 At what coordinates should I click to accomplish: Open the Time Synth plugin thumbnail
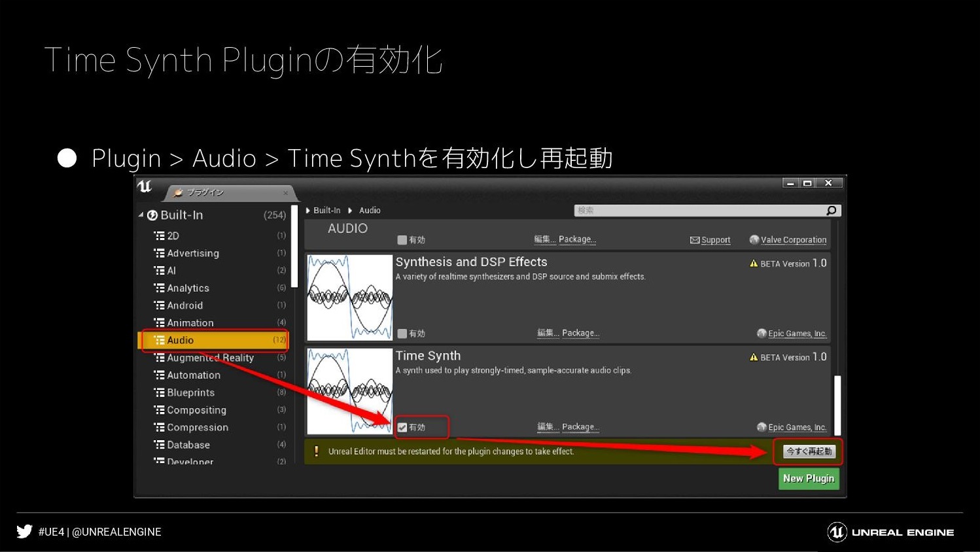pos(350,391)
